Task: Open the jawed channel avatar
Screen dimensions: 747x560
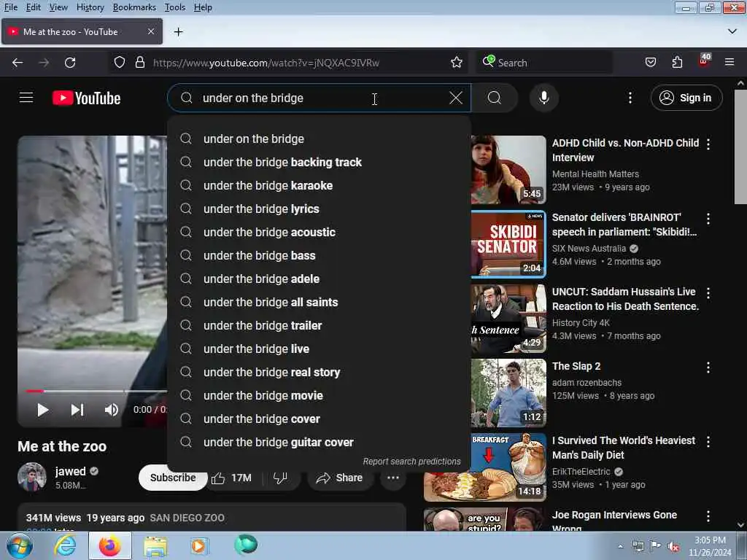Action: (32, 477)
